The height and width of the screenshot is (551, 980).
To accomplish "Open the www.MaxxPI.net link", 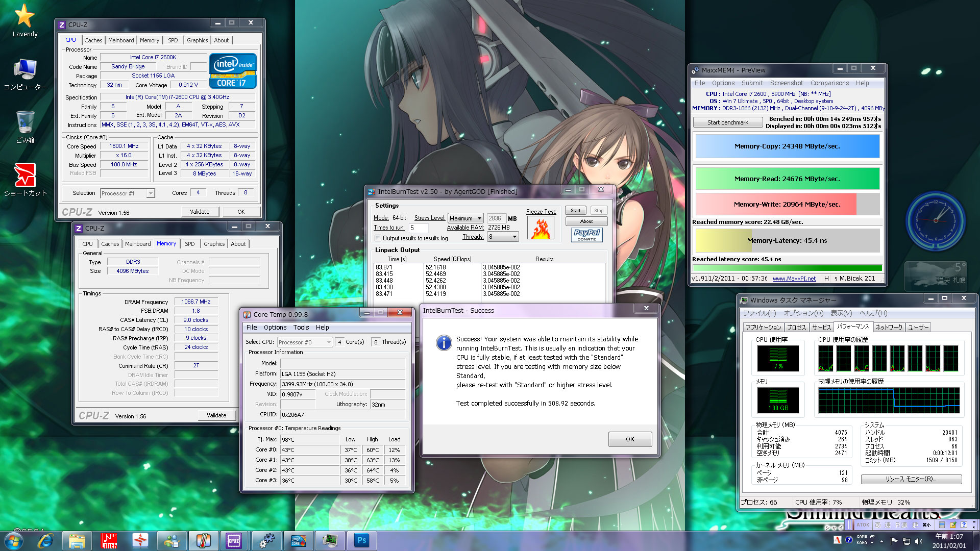I will [x=794, y=279].
